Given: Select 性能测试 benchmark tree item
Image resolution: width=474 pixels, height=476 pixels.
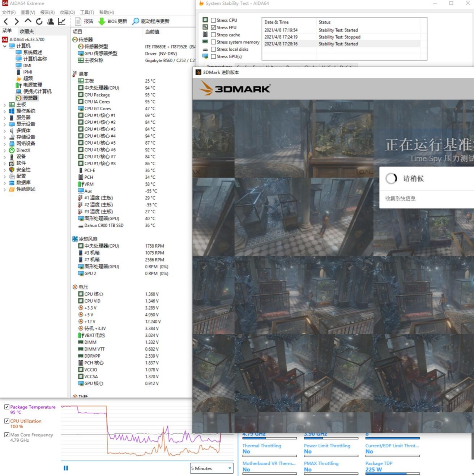Looking at the screenshot, I should click(26, 189).
